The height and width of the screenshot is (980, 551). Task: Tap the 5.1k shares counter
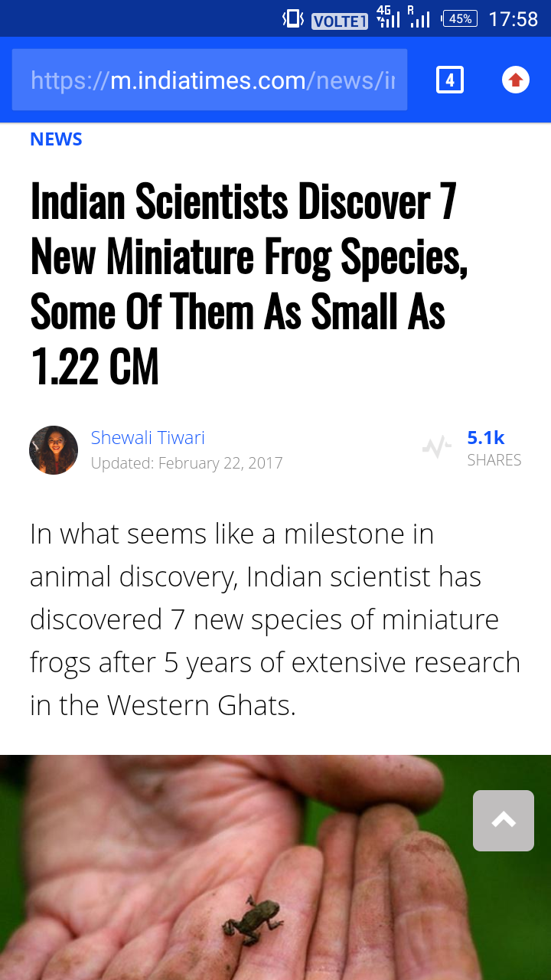pyautogui.click(x=486, y=438)
